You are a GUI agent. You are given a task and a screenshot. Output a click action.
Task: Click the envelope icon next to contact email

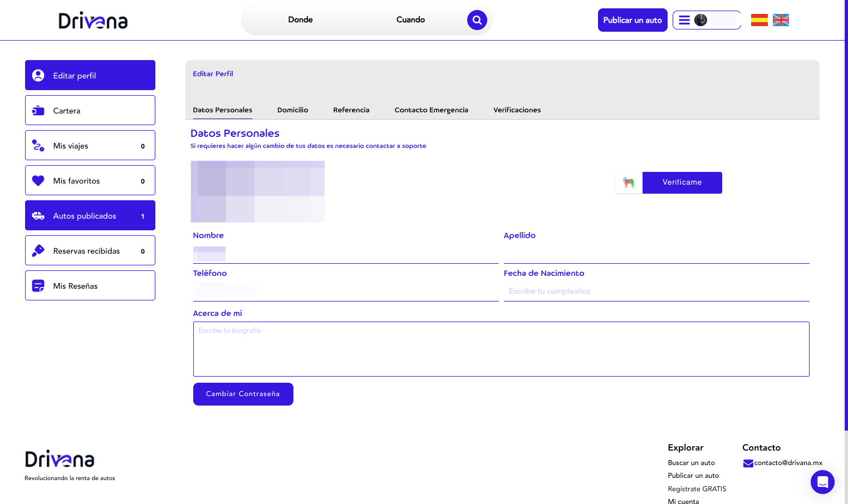point(748,463)
